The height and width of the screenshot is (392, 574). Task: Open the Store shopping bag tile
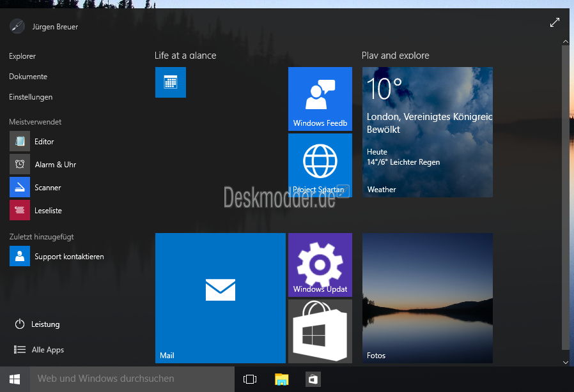tap(320, 331)
